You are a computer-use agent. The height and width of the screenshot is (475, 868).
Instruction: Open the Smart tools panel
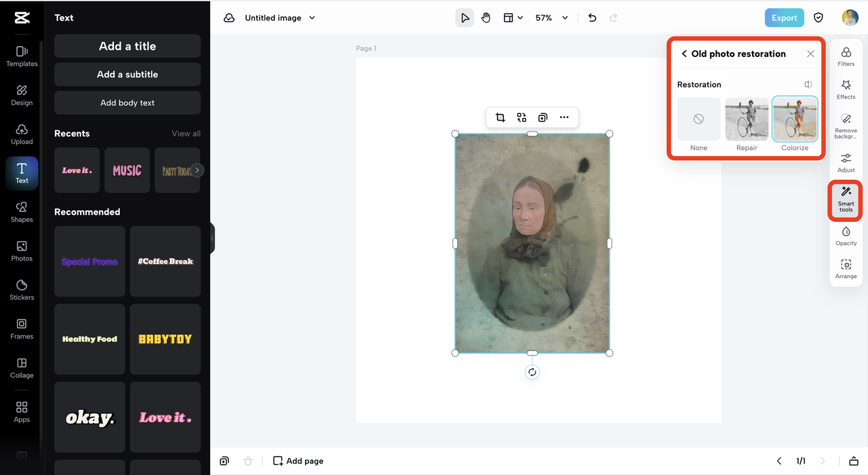846,200
